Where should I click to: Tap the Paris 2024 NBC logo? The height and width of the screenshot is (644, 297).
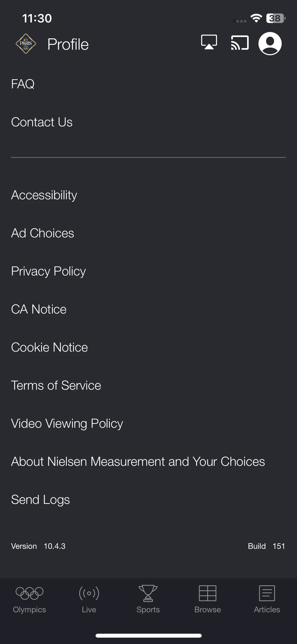click(x=26, y=44)
